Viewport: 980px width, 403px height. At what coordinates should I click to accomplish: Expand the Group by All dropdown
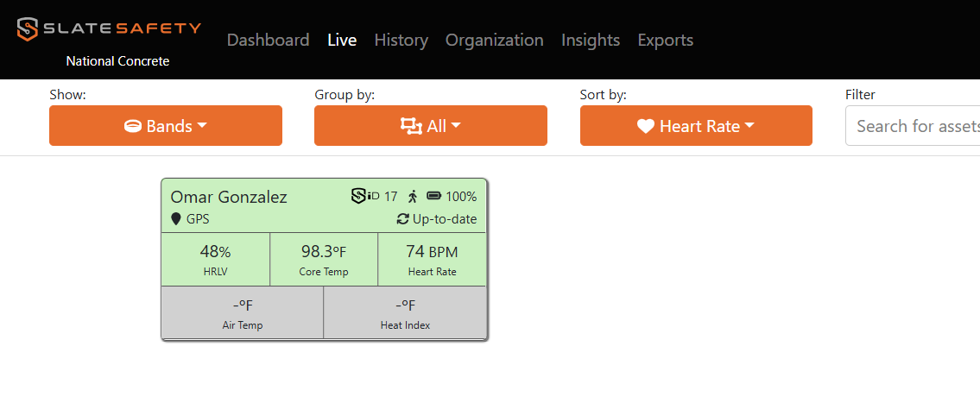click(431, 126)
